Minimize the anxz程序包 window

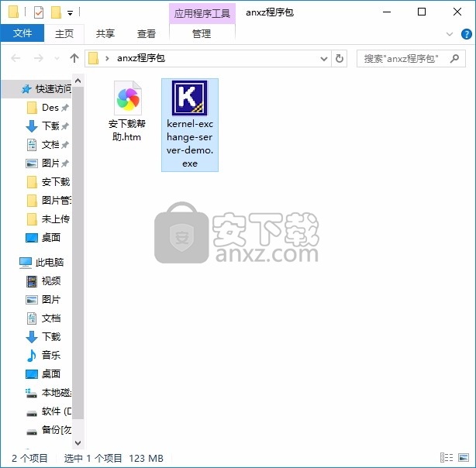[387, 12]
